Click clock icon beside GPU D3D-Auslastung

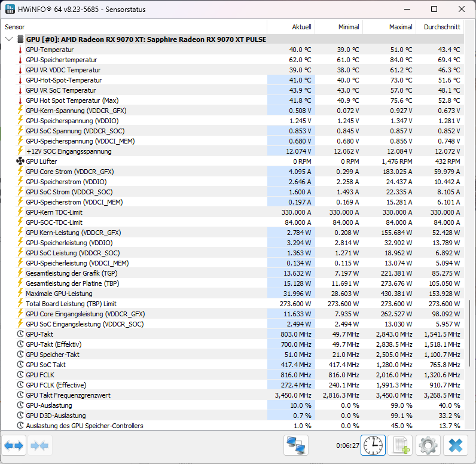click(20, 416)
